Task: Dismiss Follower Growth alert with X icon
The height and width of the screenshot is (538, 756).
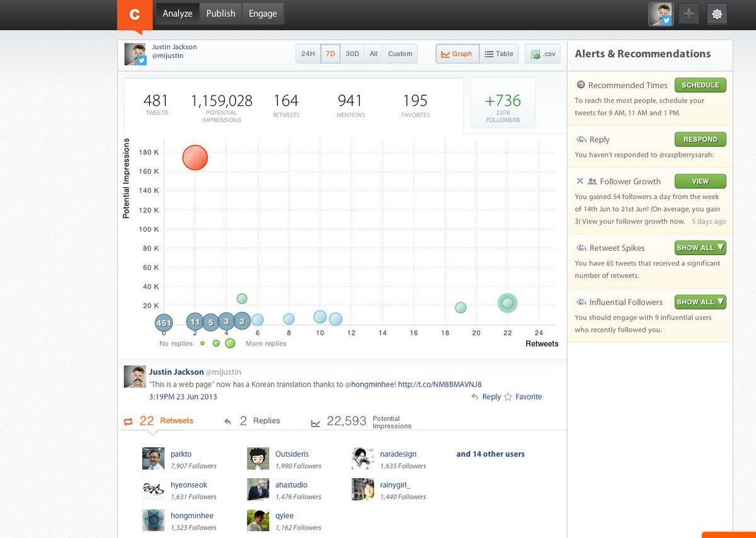Action: tap(580, 181)
